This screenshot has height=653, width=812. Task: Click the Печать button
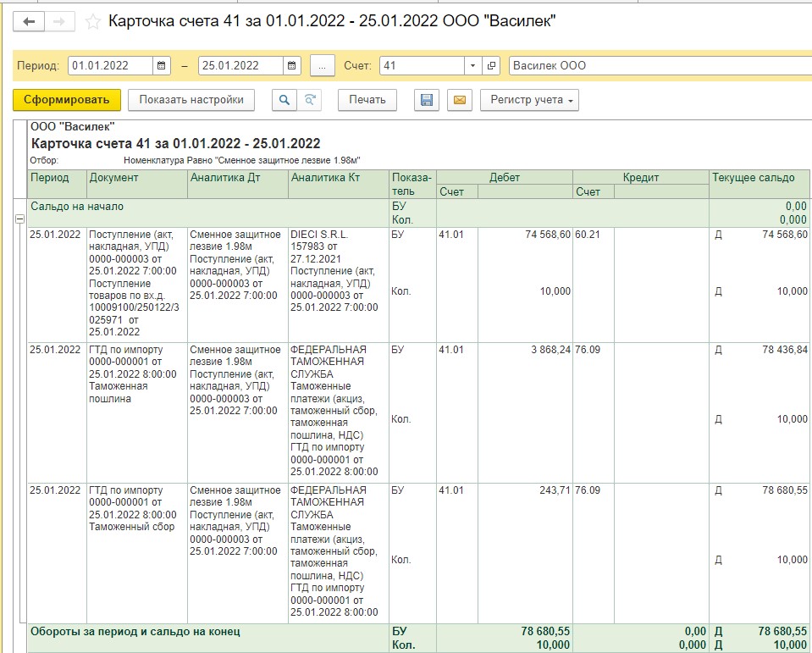[367, 100]
